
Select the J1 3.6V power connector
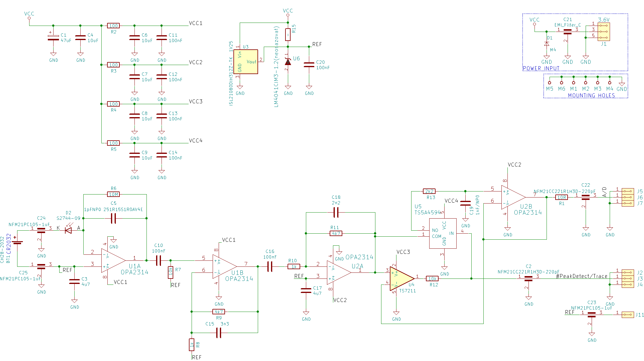click(x=604, y=32)
